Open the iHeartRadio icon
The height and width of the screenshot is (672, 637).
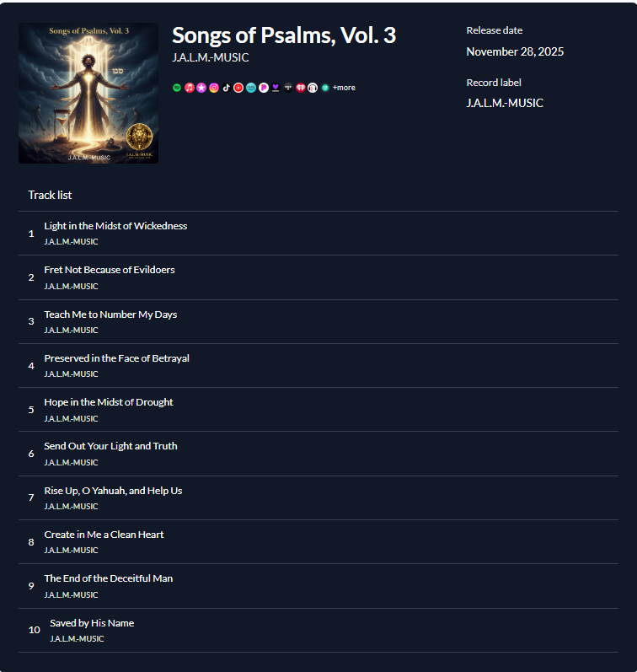300,88
